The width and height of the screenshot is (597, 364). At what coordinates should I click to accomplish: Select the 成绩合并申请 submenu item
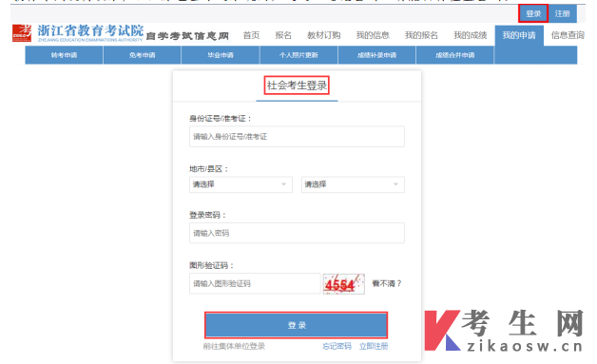(x=455, y=55)
